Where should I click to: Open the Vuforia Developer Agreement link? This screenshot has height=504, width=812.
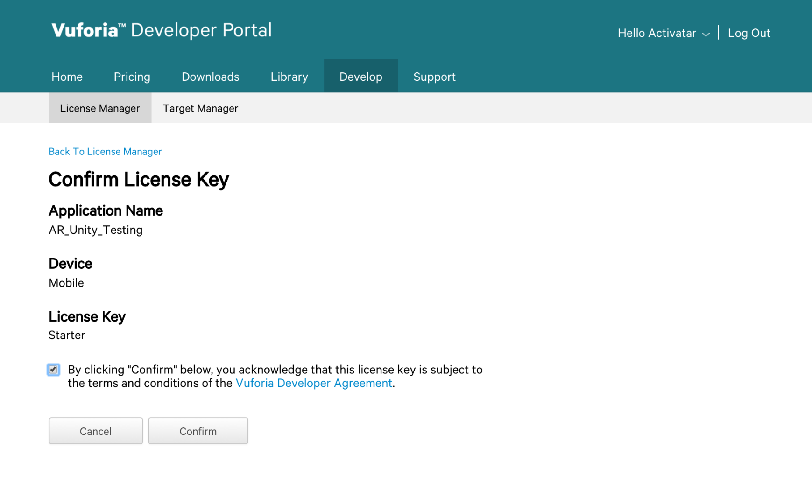click(x=314, y=383)
